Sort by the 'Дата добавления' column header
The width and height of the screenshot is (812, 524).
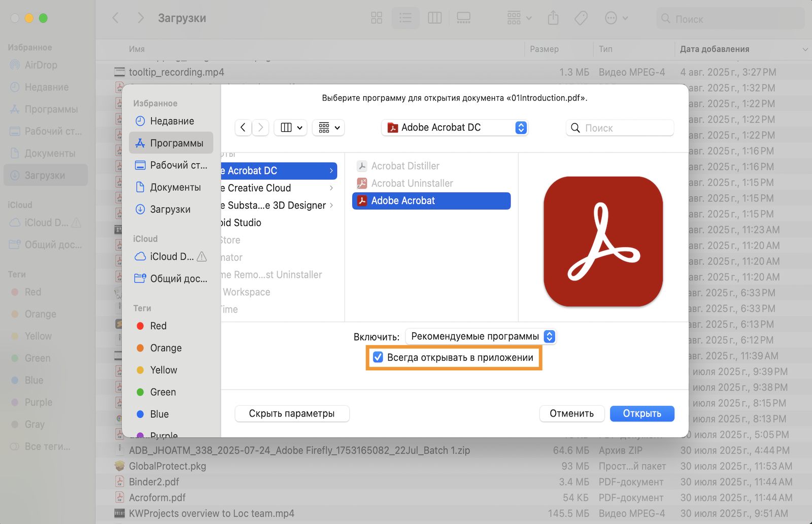(x=715, y=49)
